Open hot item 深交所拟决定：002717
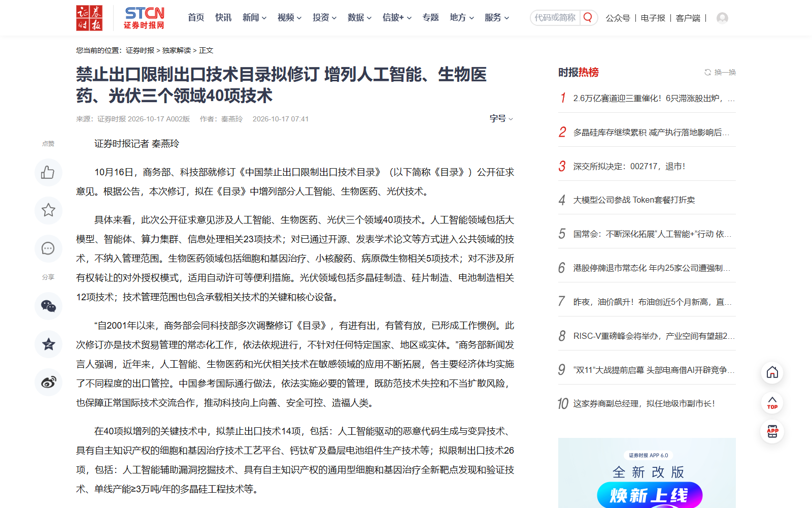This screenshot has height=508, width=812. point(629,166)
